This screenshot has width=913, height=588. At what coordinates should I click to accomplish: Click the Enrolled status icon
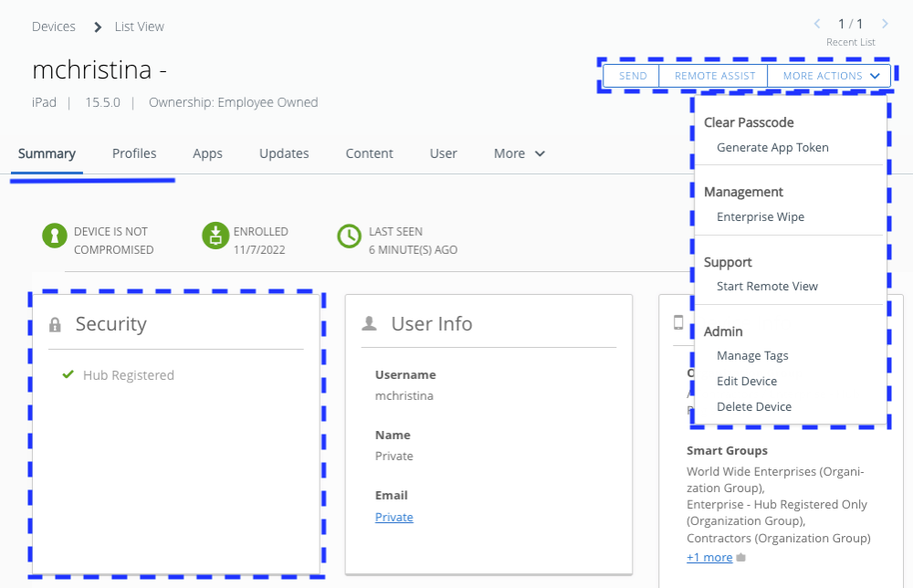215,236
